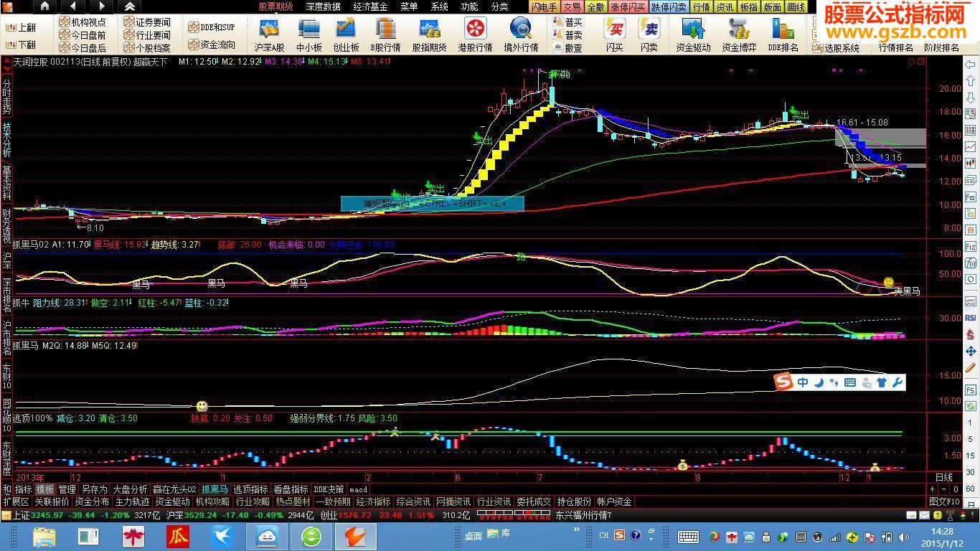980x551 pixels.
Task: Toggle the 中 Chinese mode on Sogou bar
Action: pyautogui.click(x=803, y=382)
